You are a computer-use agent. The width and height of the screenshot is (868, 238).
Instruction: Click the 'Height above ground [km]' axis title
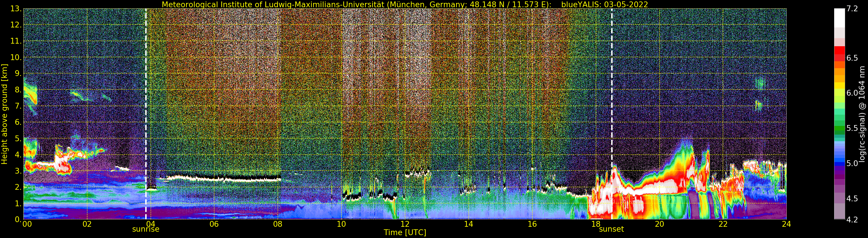[4, 114]
